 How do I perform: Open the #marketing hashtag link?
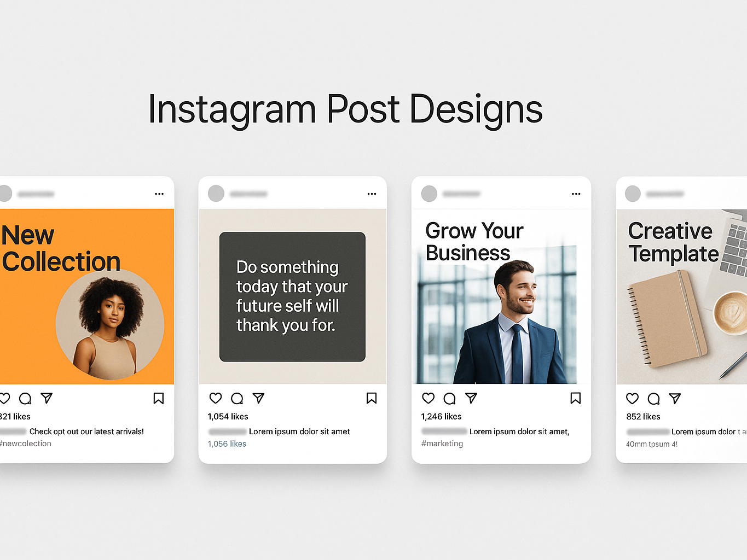click(442, 444)
